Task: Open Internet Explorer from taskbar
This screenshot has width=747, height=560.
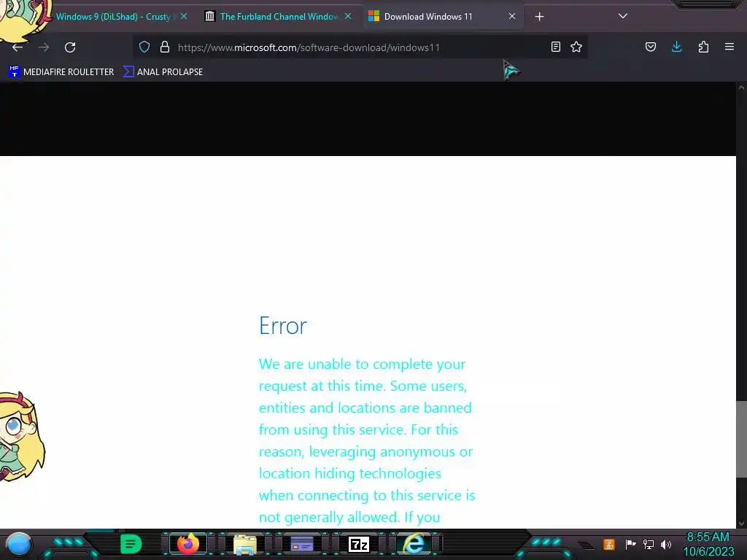Action: pos(414,544)
